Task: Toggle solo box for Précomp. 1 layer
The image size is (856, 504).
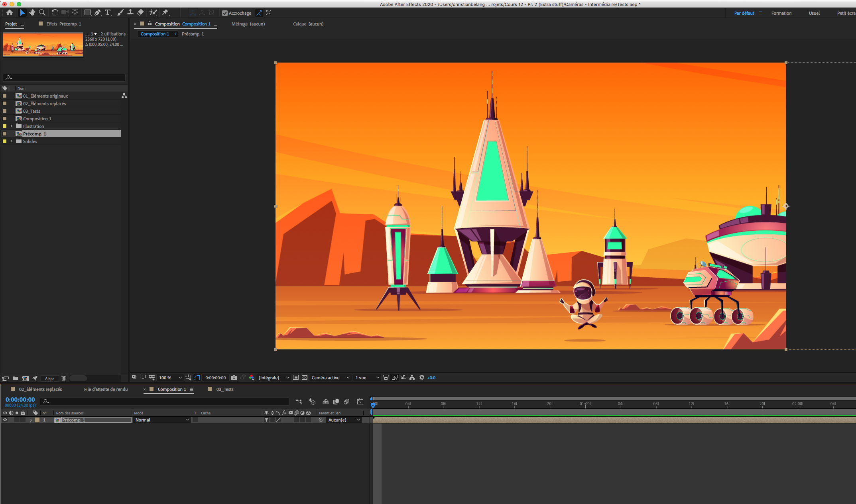Action: point(17,420)
